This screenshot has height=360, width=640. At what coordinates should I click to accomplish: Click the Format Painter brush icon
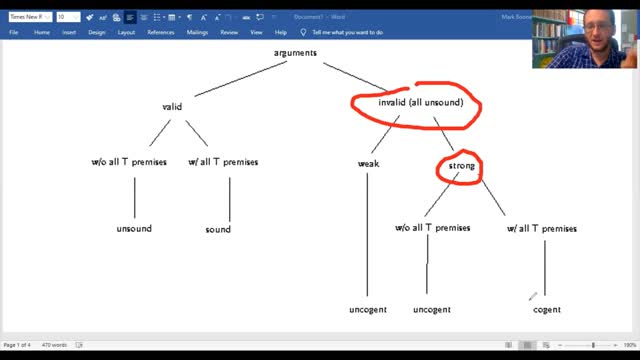point(89,17)
